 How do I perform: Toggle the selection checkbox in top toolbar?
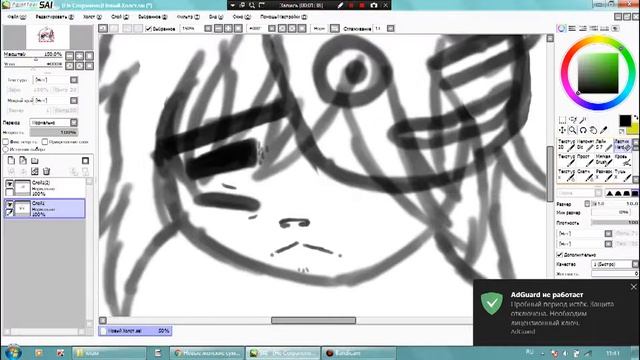click(x=149, y=29)
